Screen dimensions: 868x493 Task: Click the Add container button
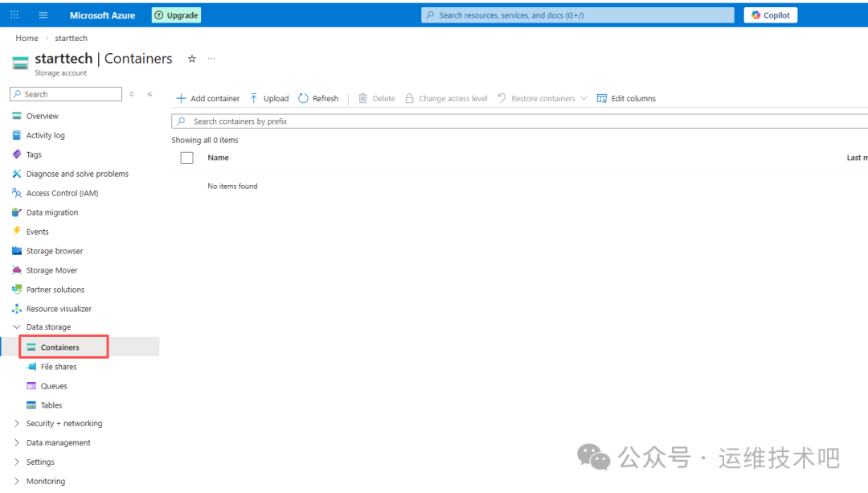pos(207,98)
